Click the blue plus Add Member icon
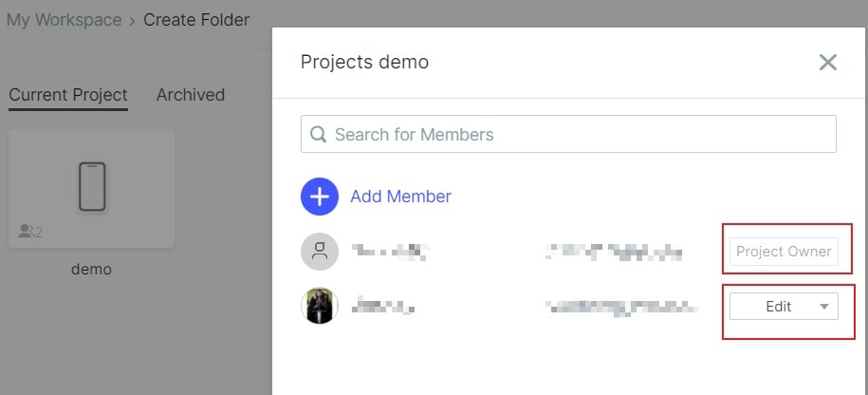 [x=320, y=197]
